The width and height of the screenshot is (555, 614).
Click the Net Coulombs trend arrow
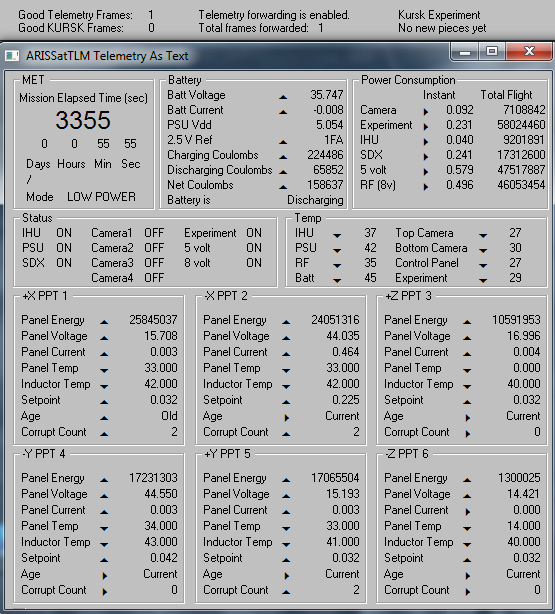click(x=283, y=187)
